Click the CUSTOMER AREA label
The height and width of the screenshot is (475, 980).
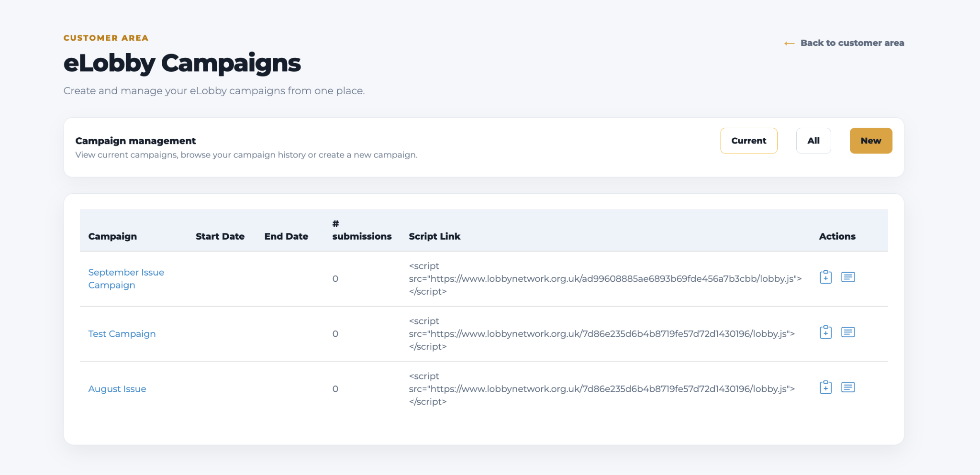pos(106,38)
